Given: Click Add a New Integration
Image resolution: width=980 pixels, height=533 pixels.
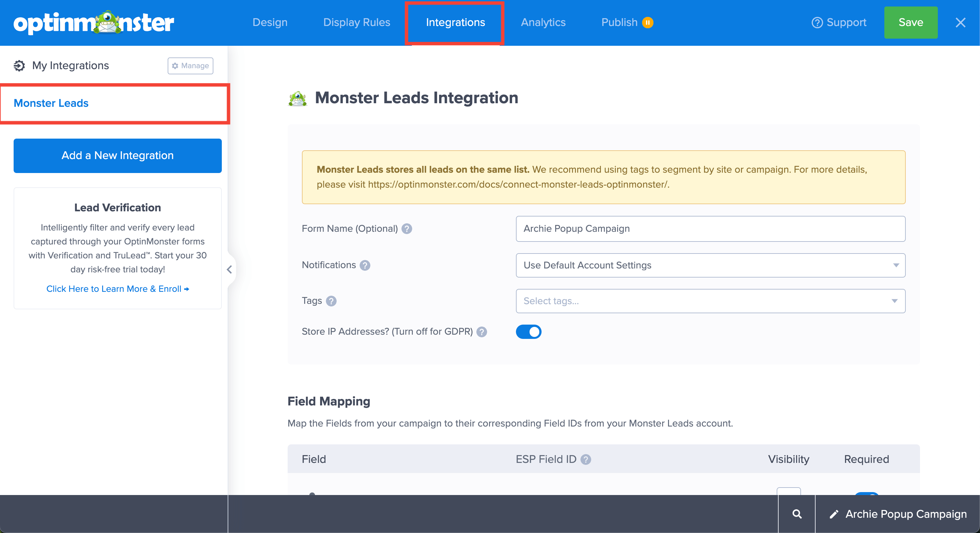Looking at the screenshot, I should (x=117, y=155).
